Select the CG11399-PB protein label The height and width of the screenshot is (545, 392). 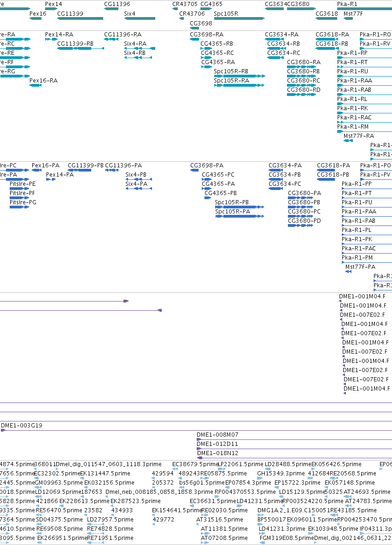[85, 166]
